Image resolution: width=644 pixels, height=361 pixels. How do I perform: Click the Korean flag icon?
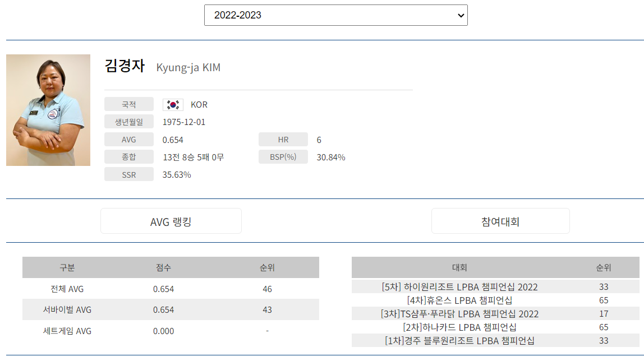pyautogui.click(x=173, y=104)
